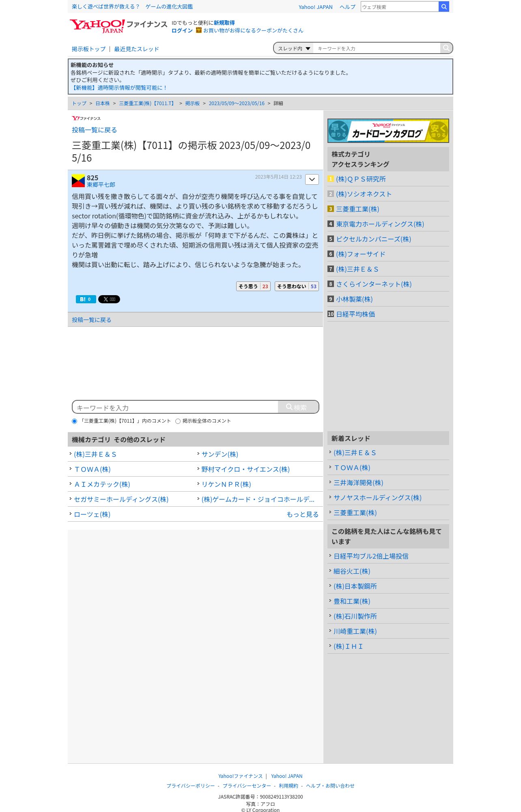This screenshot has width=521, height=812.
Task: Open 野村マイクロ・サイエンス(株) thread link
Action: coord(245,469)
